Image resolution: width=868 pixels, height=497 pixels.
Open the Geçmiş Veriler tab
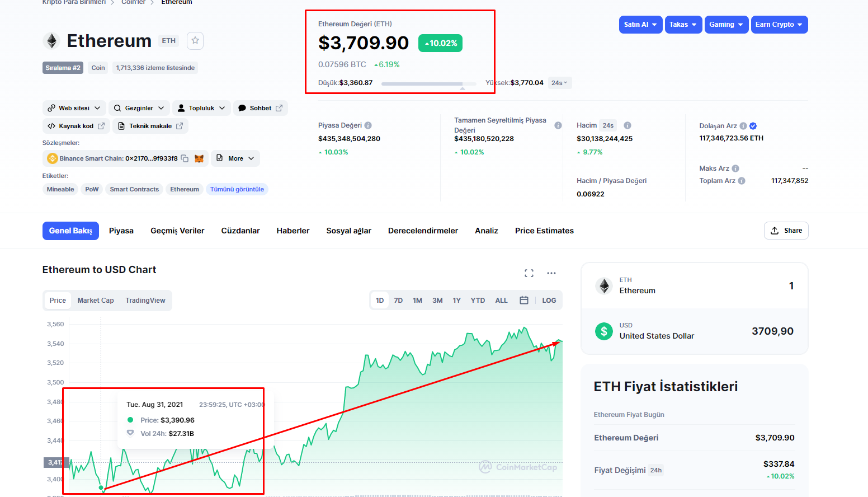click(177, 231)
